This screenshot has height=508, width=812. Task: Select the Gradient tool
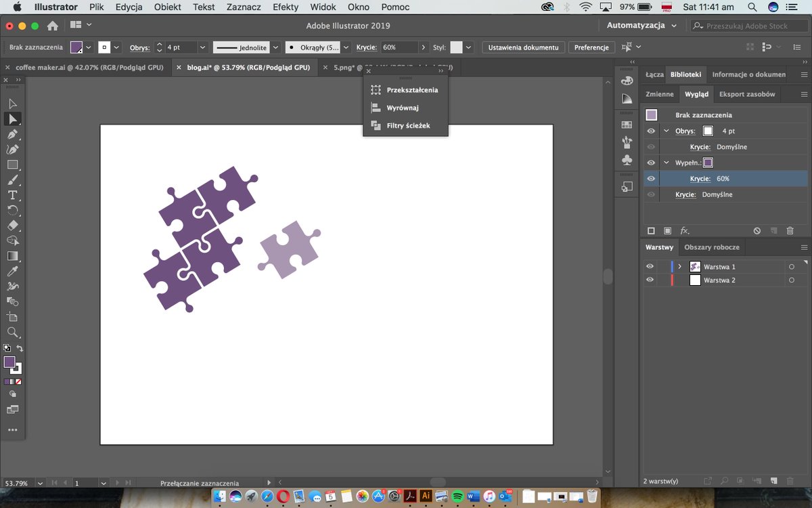coord(13,256)
